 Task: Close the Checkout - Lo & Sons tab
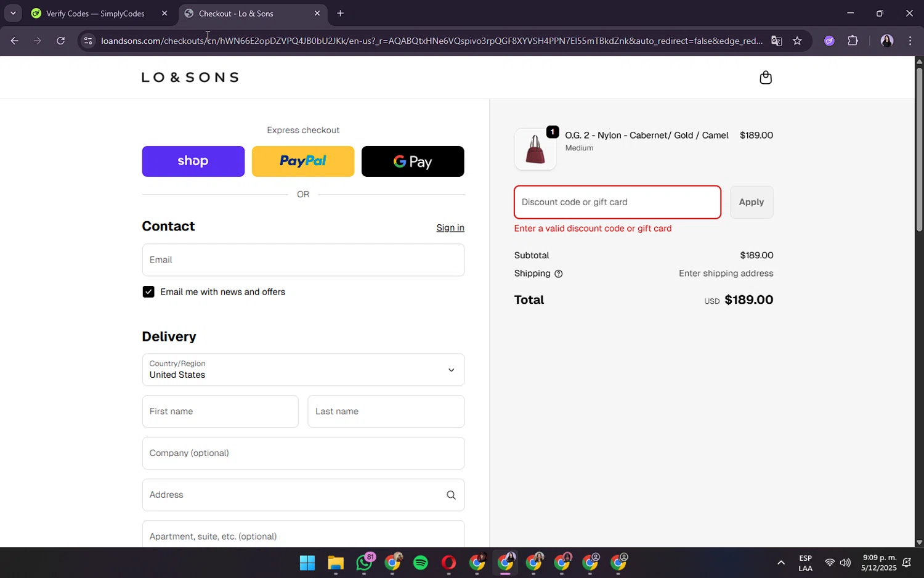[317, 14]
